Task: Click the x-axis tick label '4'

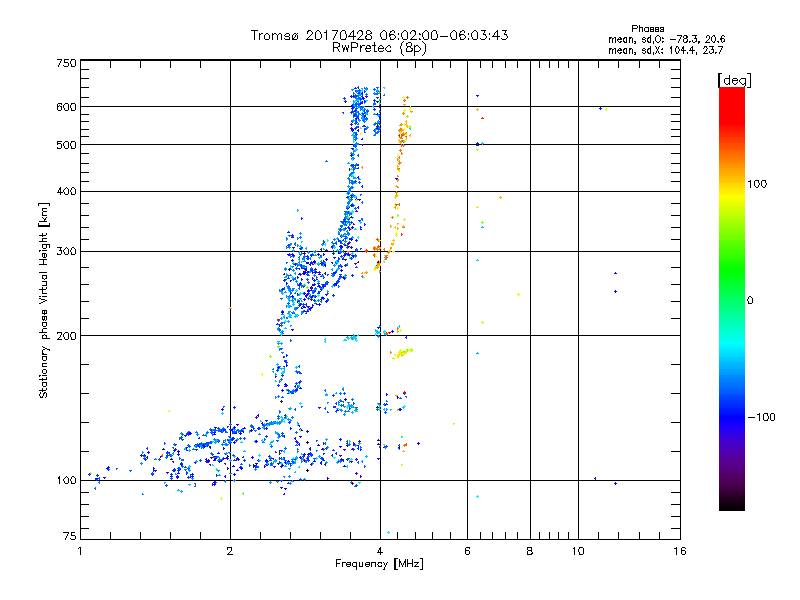Action: [x=380, y=551]
